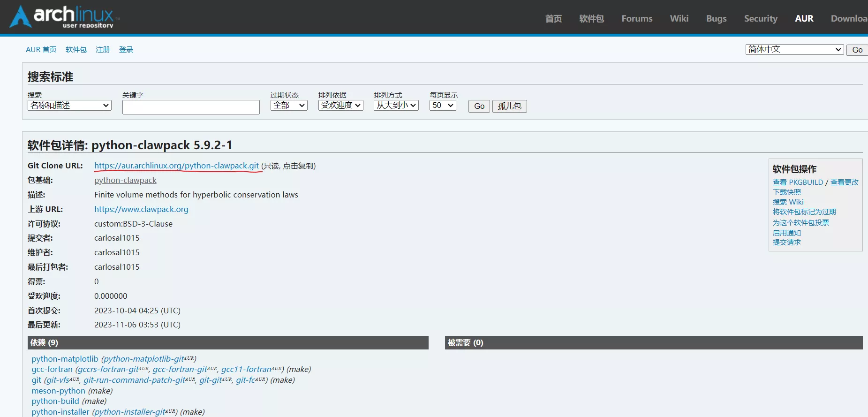Copy the Git Clone URL link
The height and width of the screenshot is (417, 868).
pos(176,166)
